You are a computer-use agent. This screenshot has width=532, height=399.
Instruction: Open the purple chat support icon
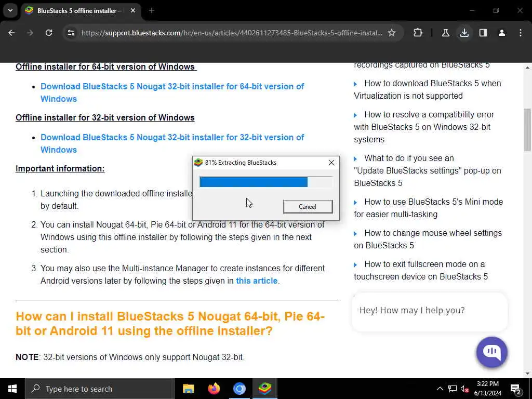click(x=491, y=352)
